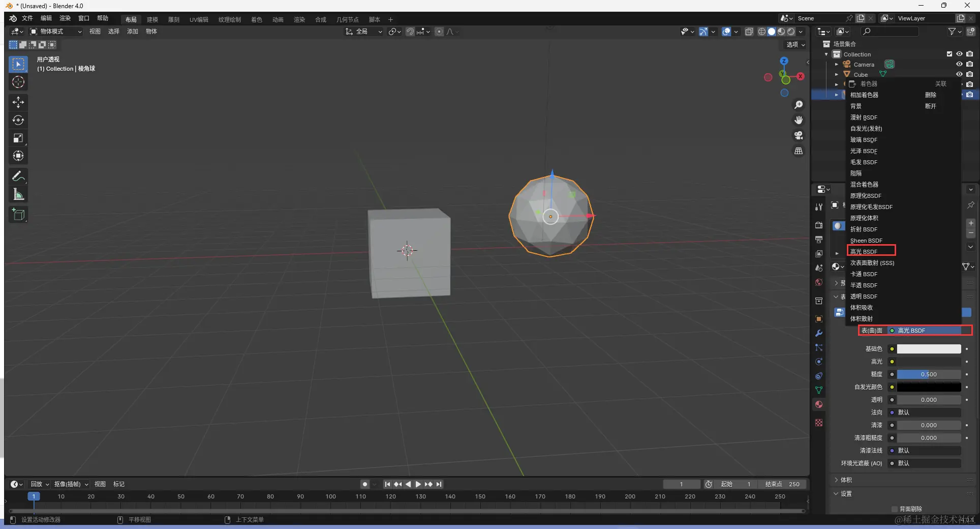Open the Render properties tab icon
The image size is (980, 529).
point(819,225)
